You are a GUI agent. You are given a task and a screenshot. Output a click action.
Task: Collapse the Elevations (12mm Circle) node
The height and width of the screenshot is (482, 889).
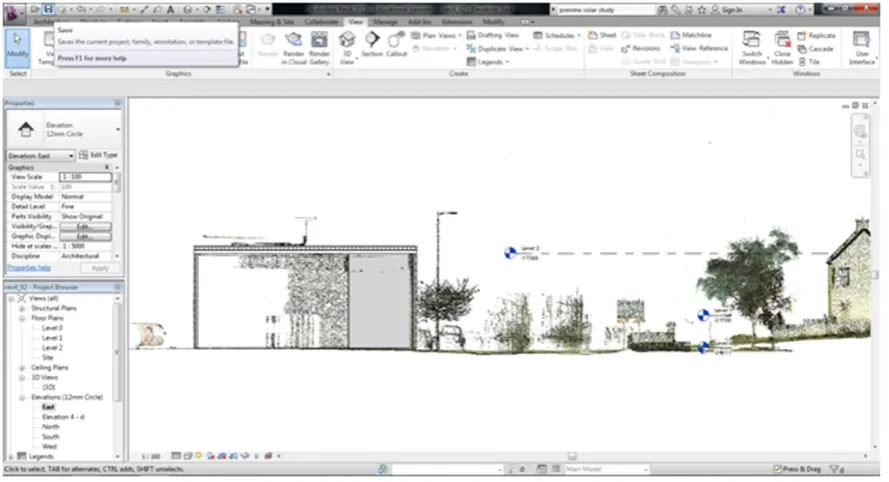tap(22, 398)
